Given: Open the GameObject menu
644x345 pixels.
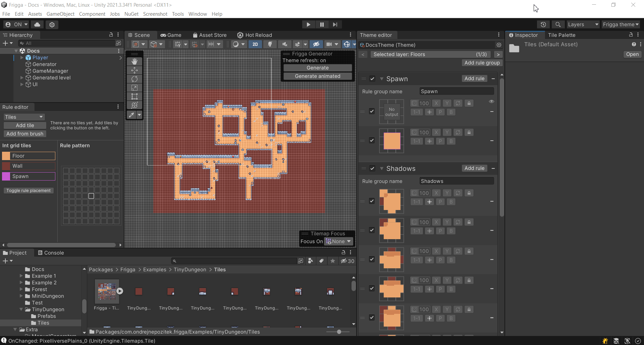Looking at the screenshot, I should tap(60, 14).
